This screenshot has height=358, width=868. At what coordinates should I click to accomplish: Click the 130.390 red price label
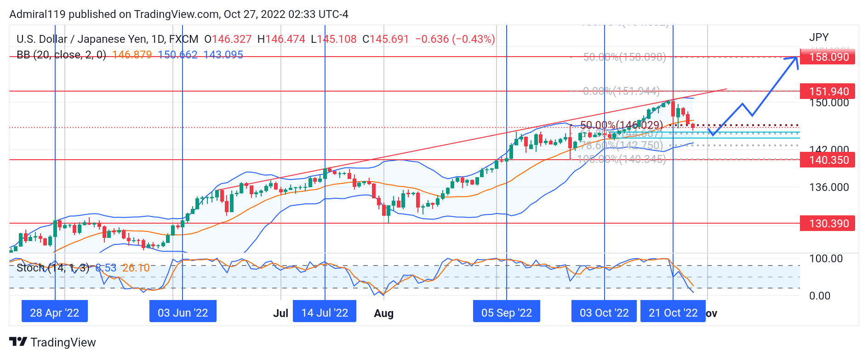[828, 223]
